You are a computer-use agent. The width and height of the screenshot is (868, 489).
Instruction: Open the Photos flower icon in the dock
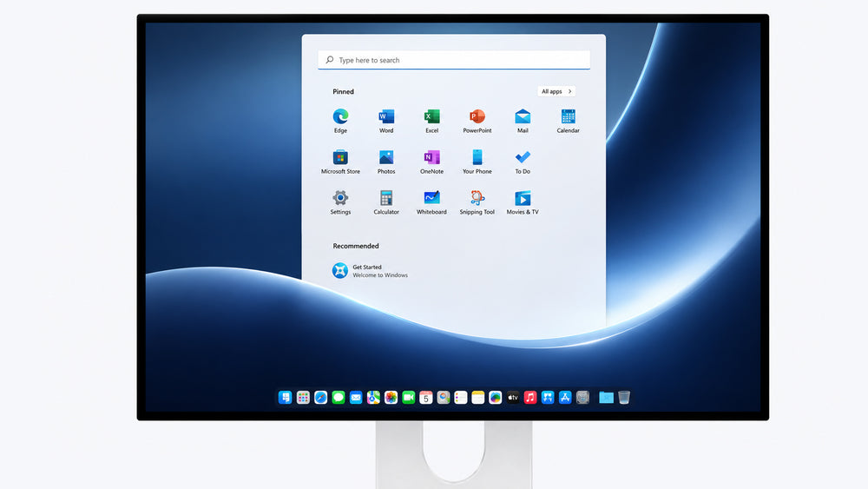[391, 397]
